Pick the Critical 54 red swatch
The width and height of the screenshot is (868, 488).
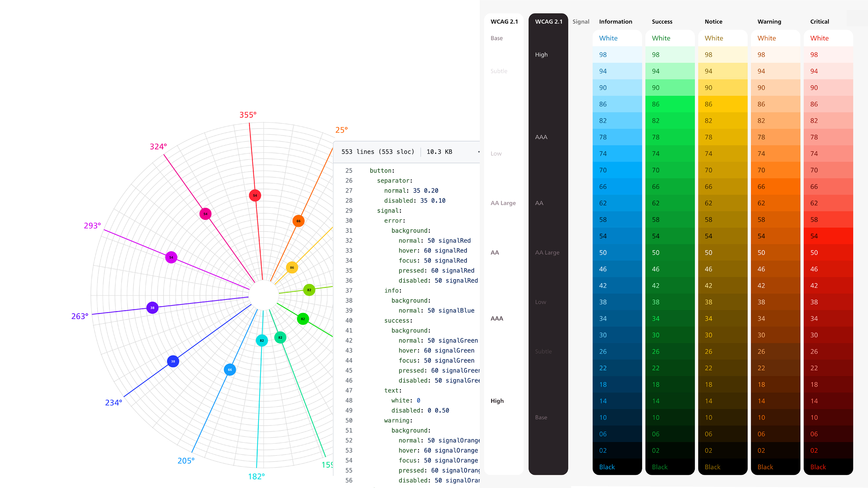[828, 236]
